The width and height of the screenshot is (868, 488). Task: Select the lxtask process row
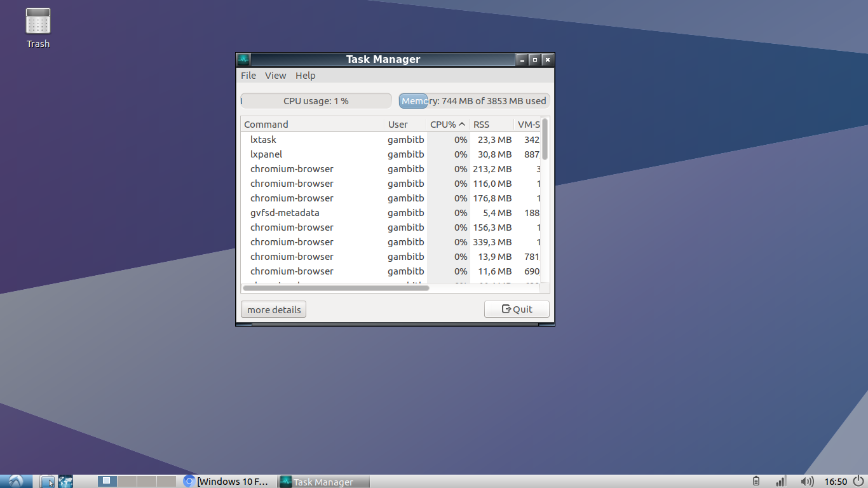tap(391, 140)
